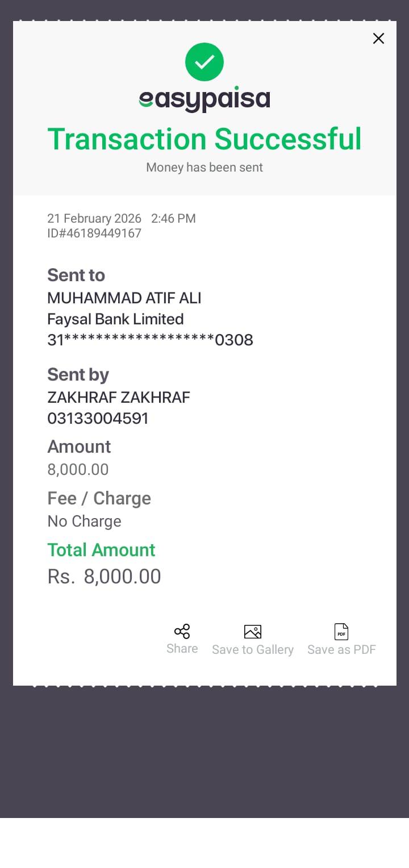409x868 pixels.
Task: Select the sender phone number 03133004591
Action: coord(98,419)
